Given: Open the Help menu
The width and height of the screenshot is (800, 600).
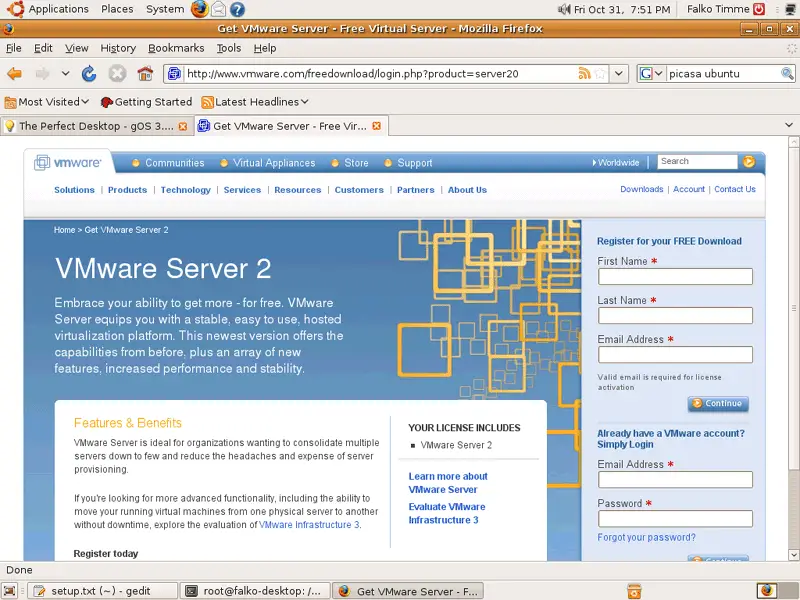Looking at the screenshot, I should point(265,48).
